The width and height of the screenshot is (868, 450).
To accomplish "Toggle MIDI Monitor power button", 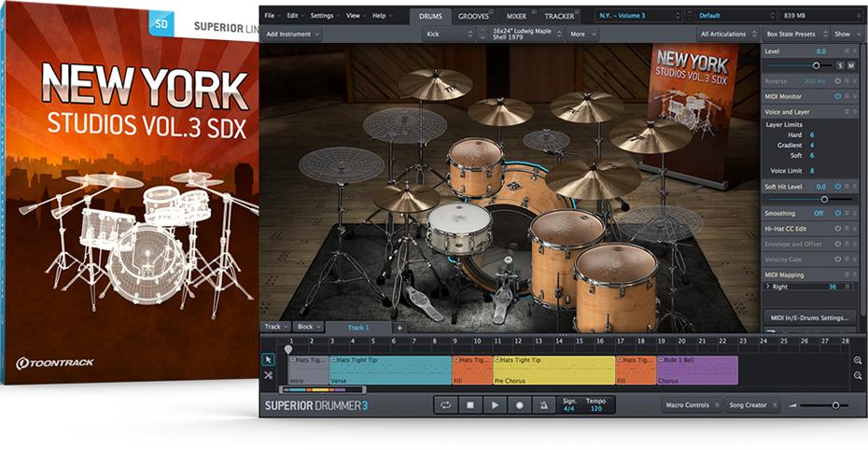I will 838,96.
